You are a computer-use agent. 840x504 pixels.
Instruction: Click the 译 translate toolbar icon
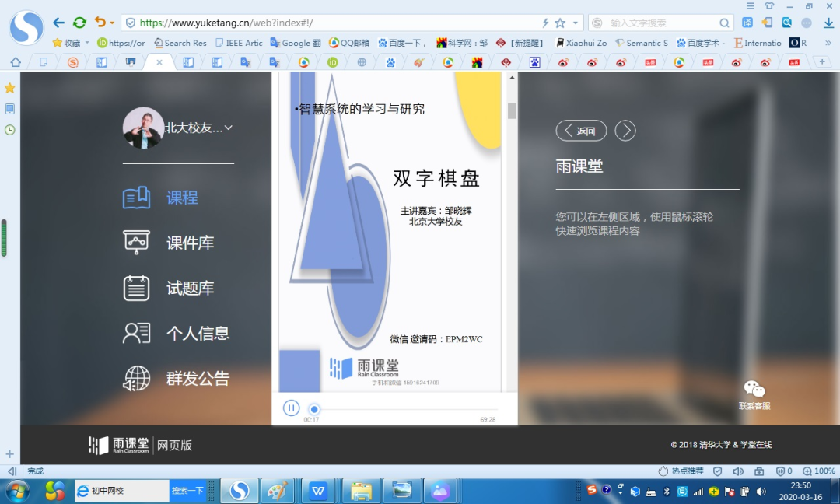(747, 23)
